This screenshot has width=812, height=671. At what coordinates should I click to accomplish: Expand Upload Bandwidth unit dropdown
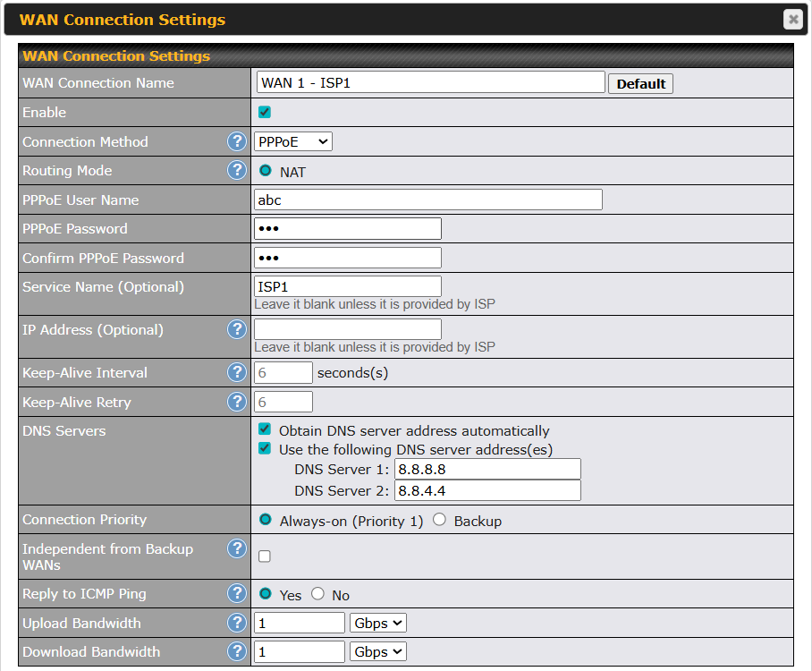point(378,623)
